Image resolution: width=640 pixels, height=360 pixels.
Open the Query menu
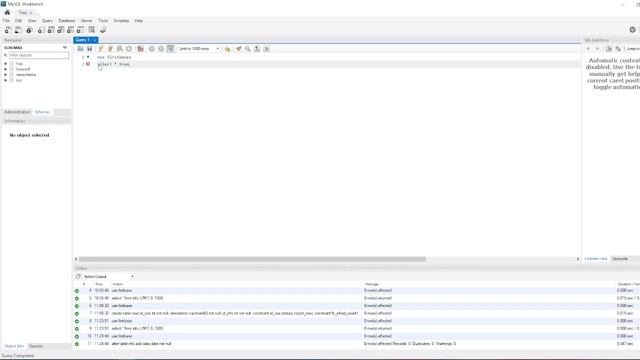pos(47,20)
